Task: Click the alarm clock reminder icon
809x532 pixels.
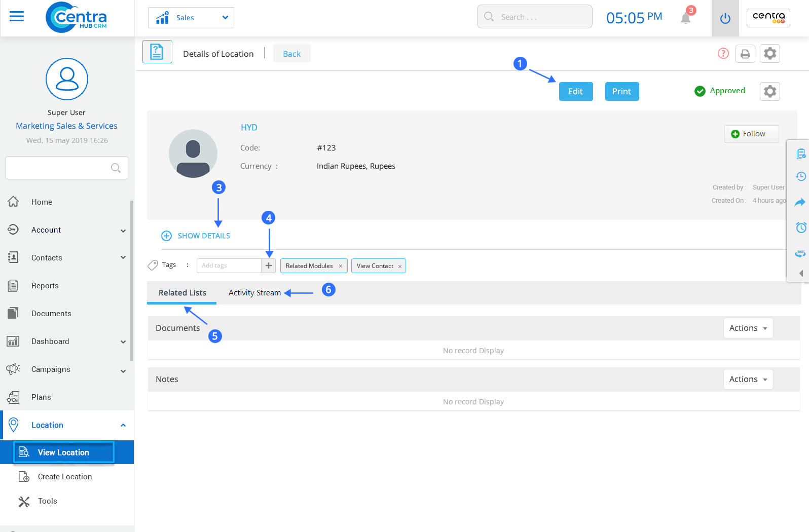Action: pyautogui.click(x=800, y=227)
